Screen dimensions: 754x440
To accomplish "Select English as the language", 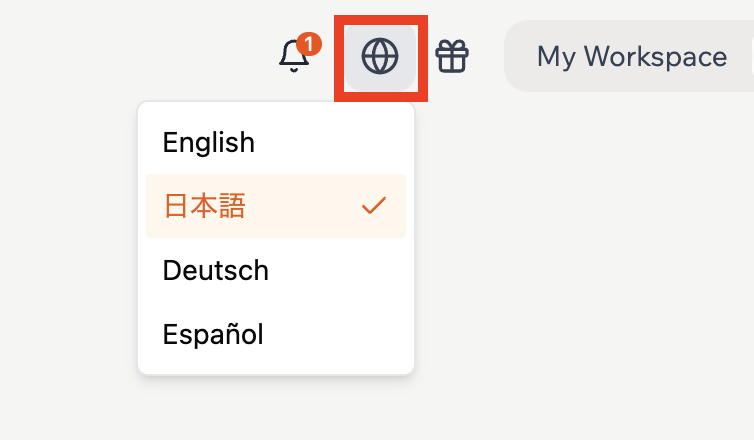I will 209,142.
